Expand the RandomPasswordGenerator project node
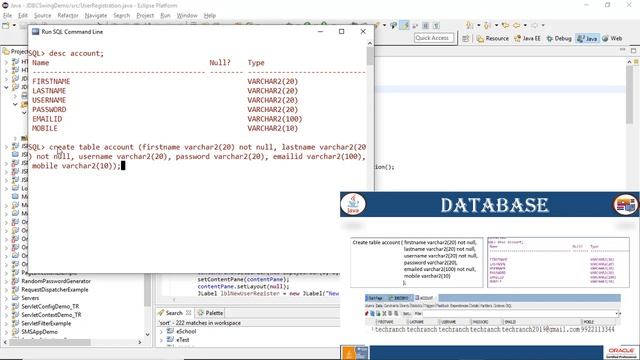This screenshot has height=360, width=640. point(6,281)
